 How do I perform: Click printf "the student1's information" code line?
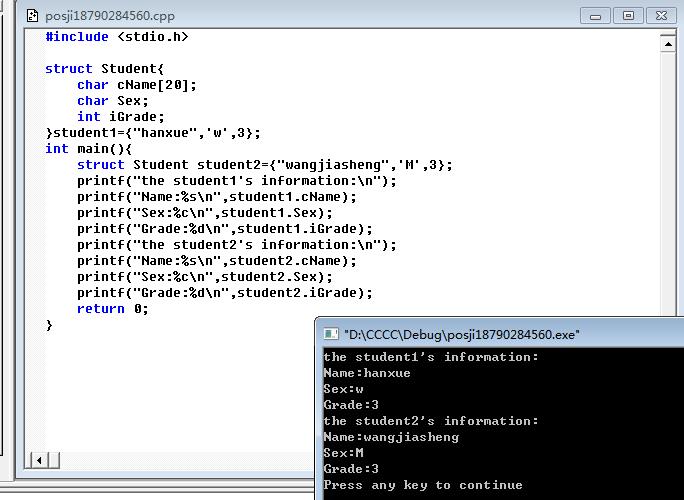click(237, 181)
